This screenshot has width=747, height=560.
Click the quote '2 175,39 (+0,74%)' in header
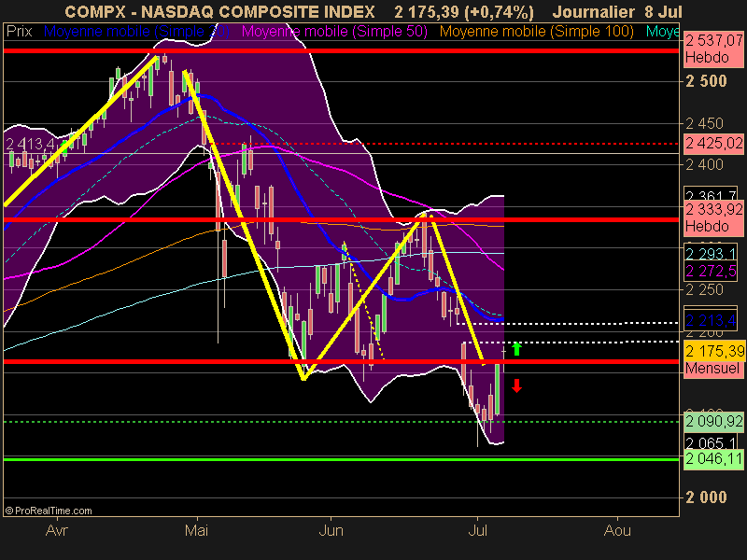(464, 11)
